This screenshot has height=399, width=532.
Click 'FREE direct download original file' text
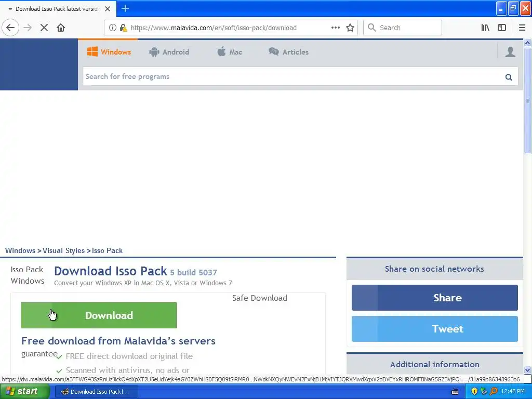pyautogui.click(x=129, y=356)
